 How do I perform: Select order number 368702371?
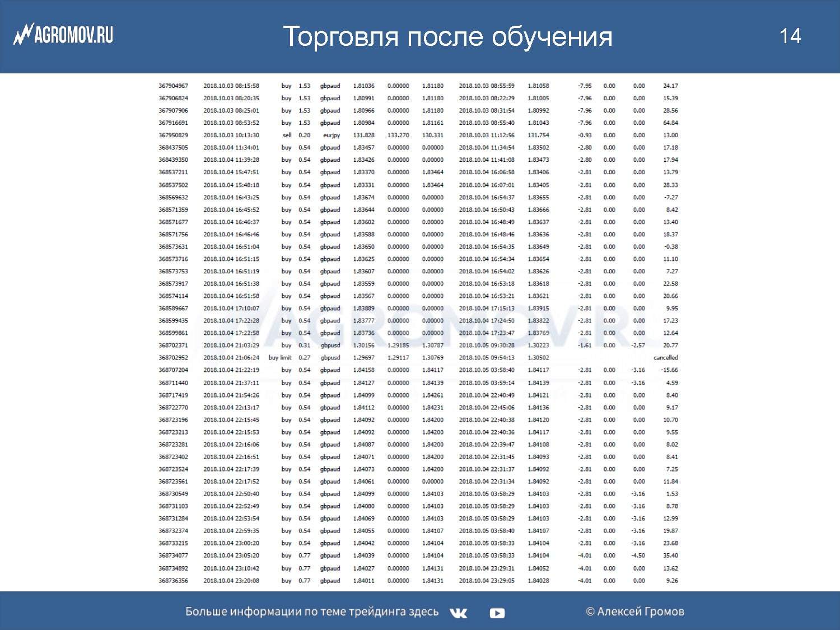[173, 345]
